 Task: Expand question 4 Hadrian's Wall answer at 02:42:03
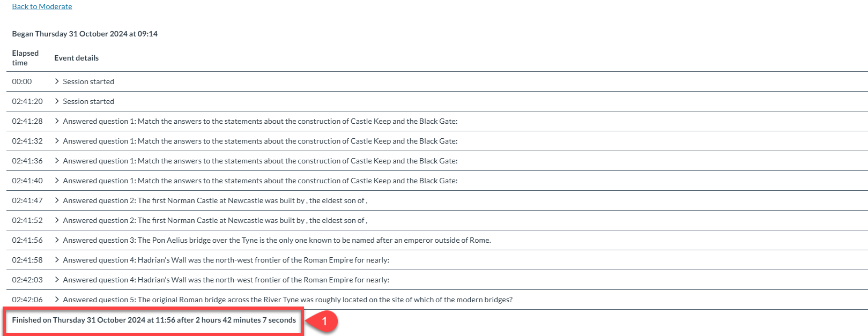(57, 280)
